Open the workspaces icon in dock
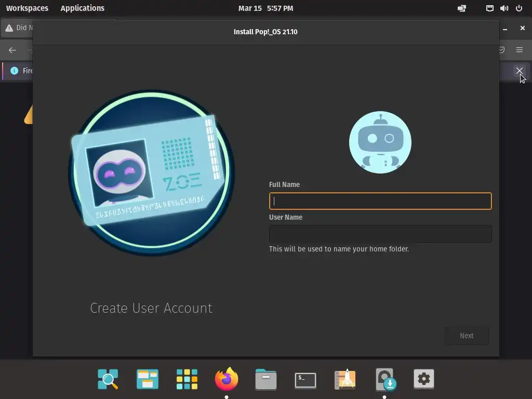The height and width of the screenshot is (399, 532). click(147, 379)
